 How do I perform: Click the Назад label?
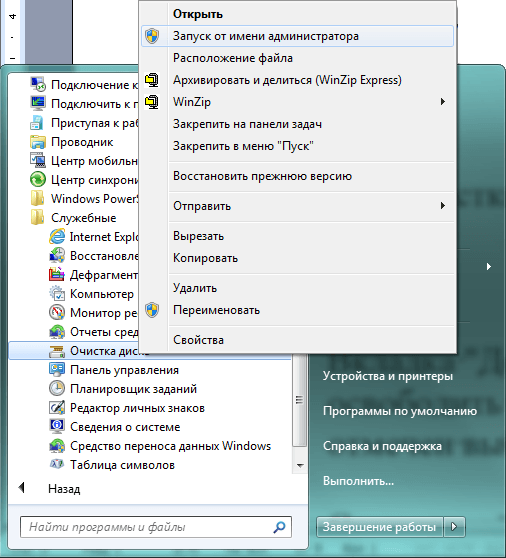[64, 489]
